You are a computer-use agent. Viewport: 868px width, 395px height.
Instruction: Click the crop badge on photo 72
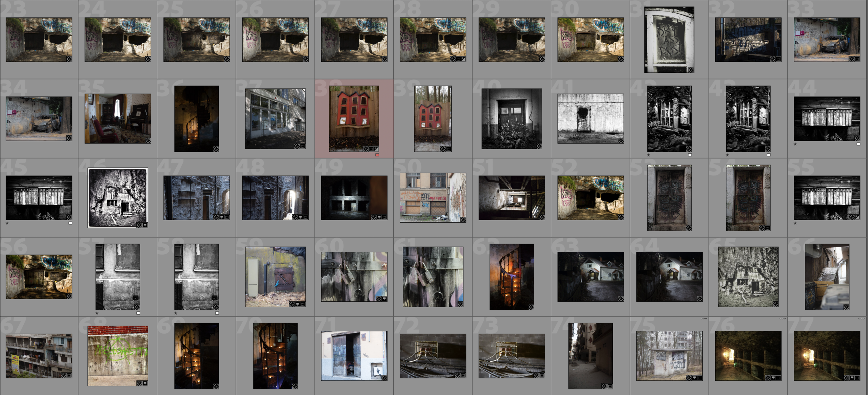tap(463, 375)
